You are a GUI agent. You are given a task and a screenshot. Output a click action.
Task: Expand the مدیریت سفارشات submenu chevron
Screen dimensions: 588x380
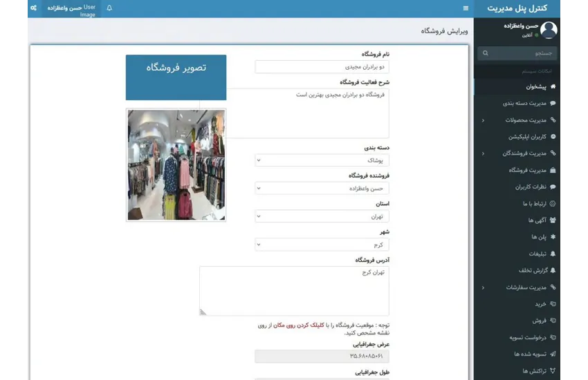pos(483,287)
